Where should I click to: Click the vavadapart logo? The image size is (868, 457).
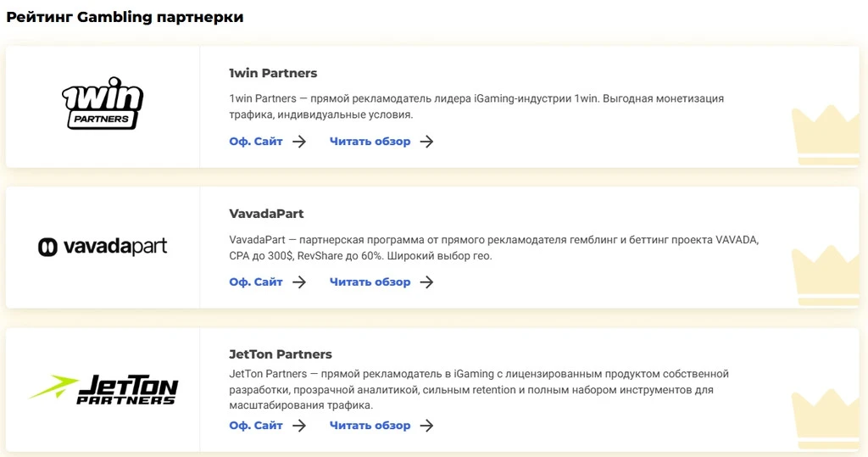103,247
